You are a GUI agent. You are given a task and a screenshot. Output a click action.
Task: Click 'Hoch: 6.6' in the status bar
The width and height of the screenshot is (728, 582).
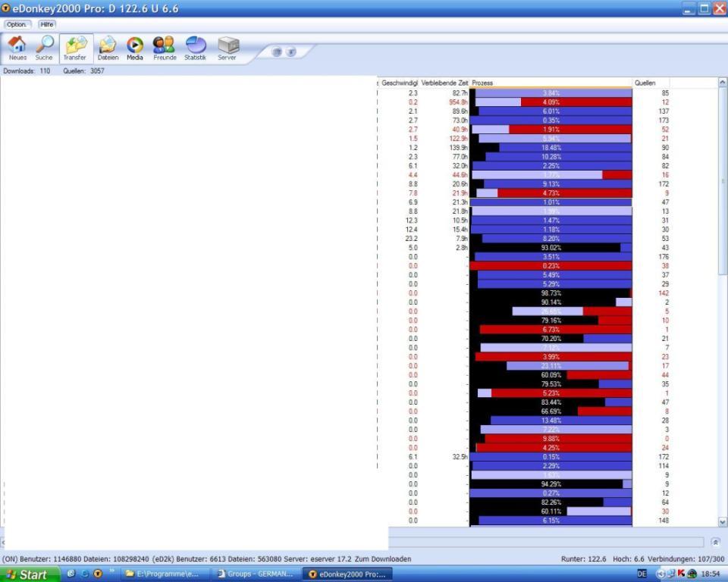pyautogui.click(x=628, y=559)
